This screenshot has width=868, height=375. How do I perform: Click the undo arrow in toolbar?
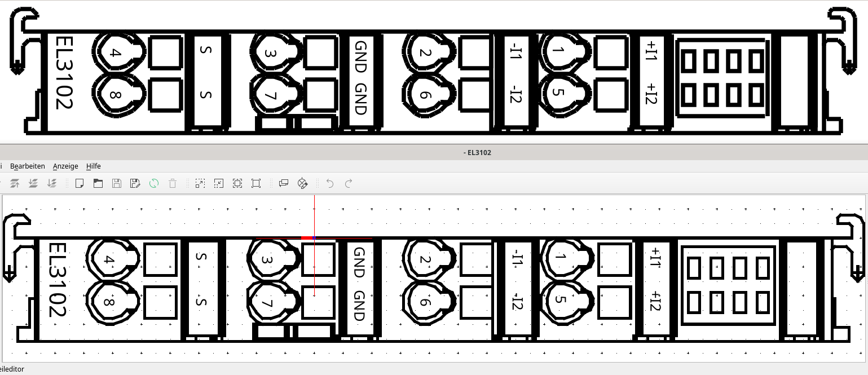pos(330,183)
